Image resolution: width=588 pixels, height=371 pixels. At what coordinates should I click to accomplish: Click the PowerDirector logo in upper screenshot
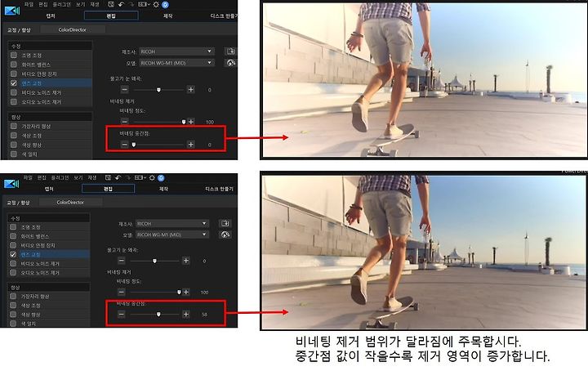point(12,11)
